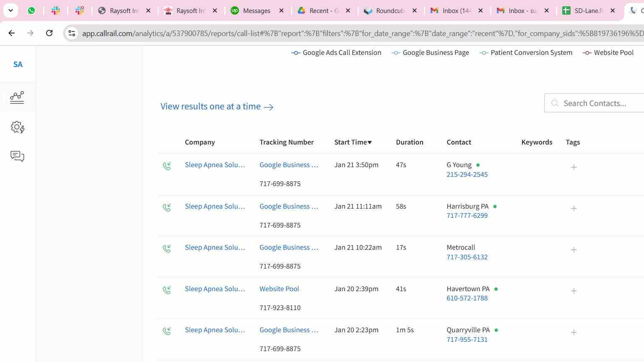Screen dimensions: 644x362
Task: Switch to the SD-Lane spreadsheet tab
Action: click(x=589, y=11)
